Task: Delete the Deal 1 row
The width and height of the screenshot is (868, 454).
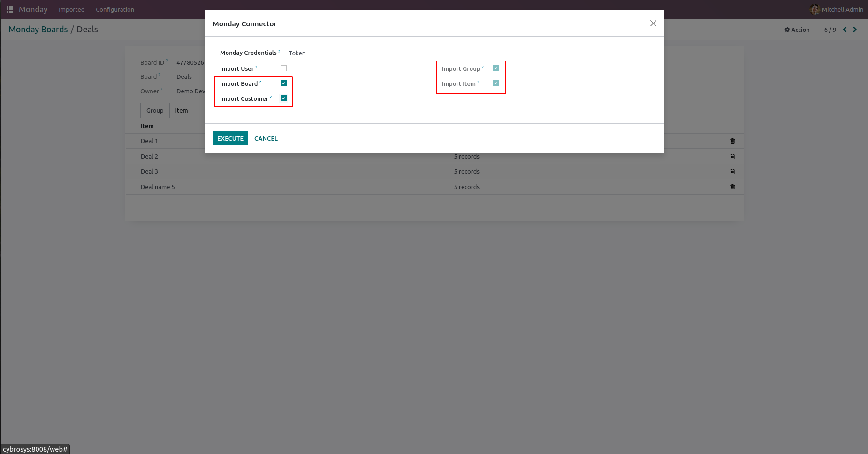Action: click(732, 141)
